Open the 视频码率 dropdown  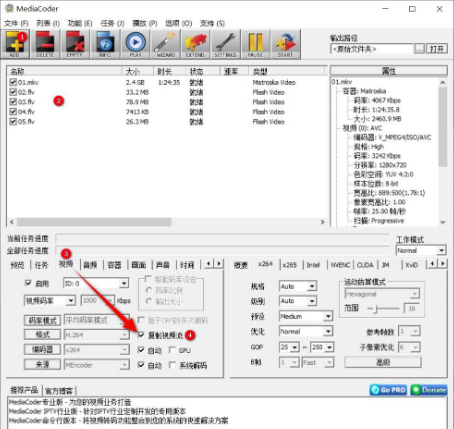tap(50, 301)
